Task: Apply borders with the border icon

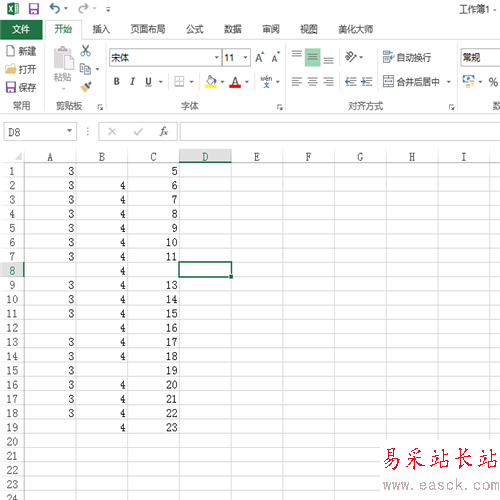Action: point(179,81)
